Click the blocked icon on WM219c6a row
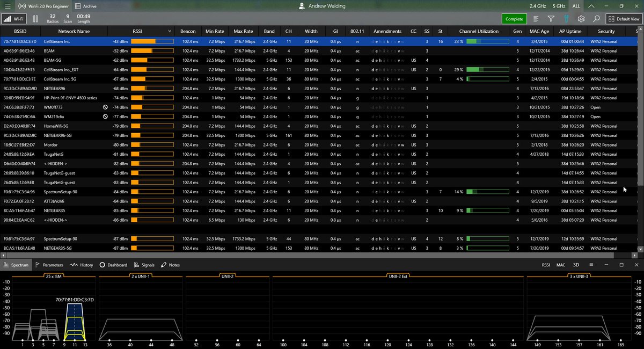Viewport: 644px width, 349px height. click(x=106, y=117)
